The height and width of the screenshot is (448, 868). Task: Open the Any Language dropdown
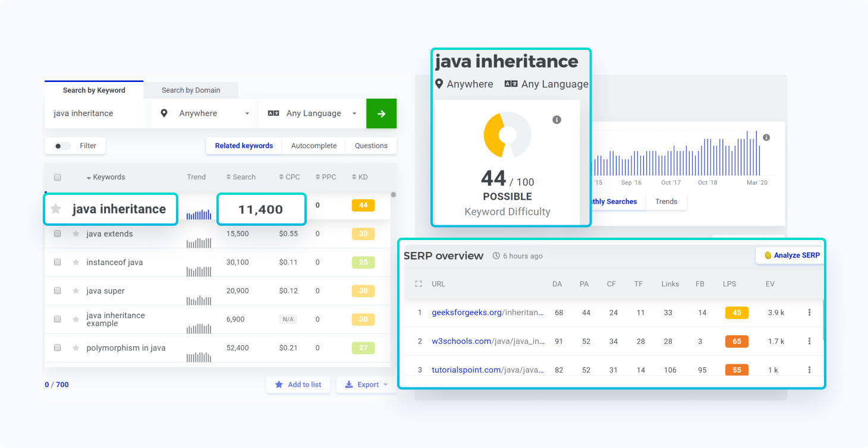[x=354, y=113]
